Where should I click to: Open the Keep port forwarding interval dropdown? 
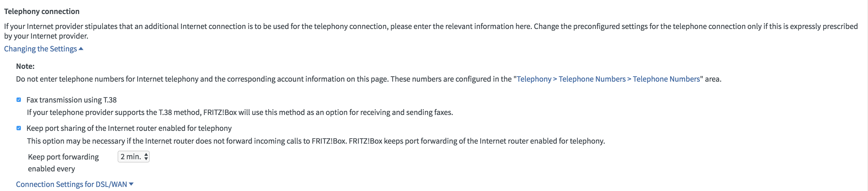coord(133,157)
